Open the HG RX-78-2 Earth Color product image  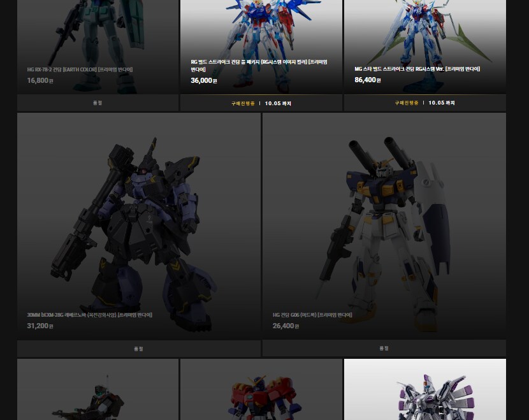point(98,29)
